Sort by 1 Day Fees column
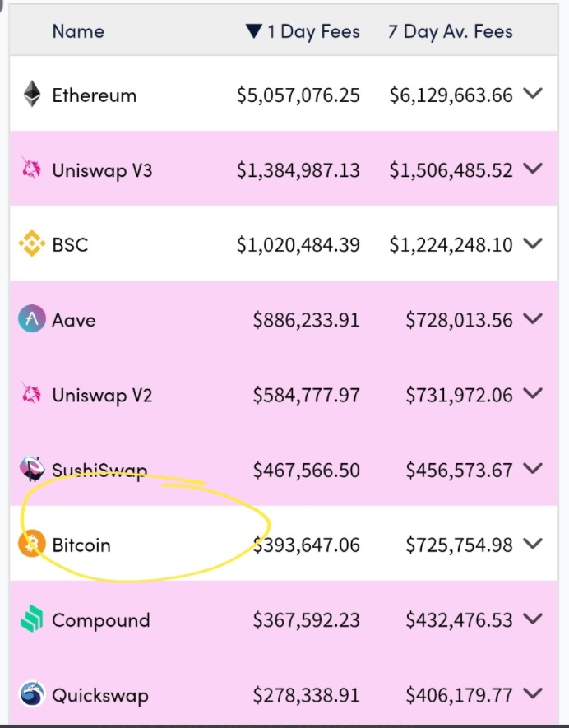Image resolution: width=569 pixels, height=728 pixels. (x=303, y=31)
